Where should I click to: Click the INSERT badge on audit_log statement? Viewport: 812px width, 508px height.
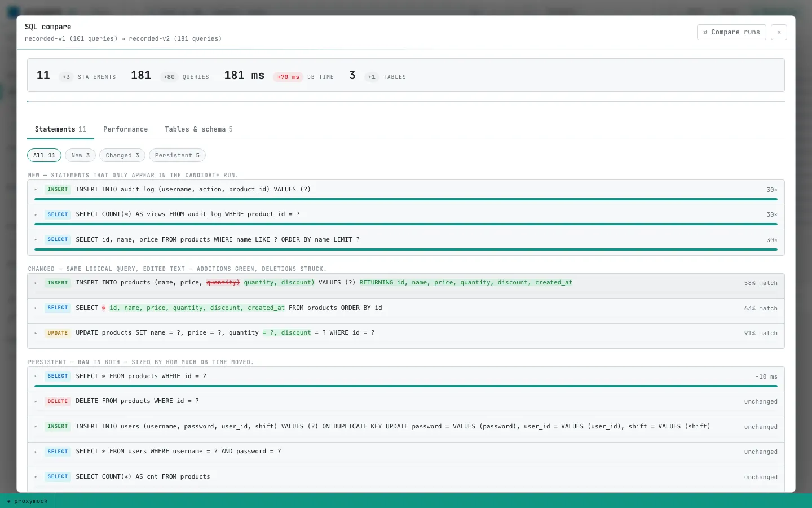click(58, 190)
